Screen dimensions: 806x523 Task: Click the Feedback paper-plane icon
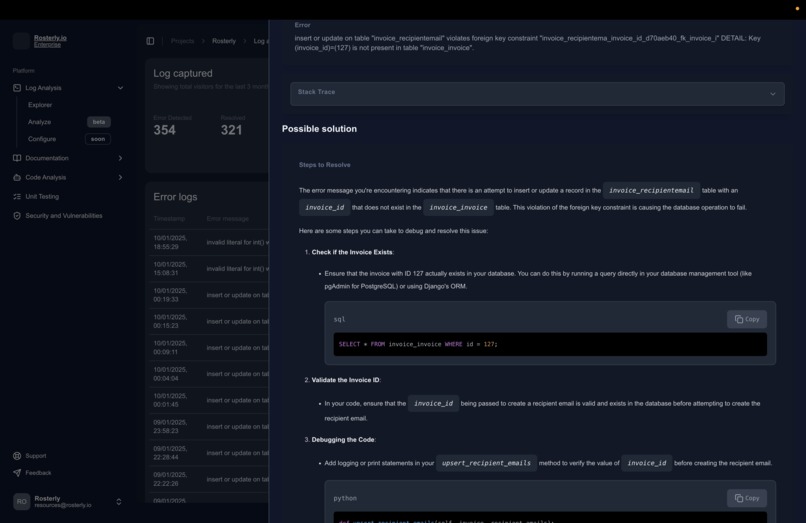coord(17,473)
